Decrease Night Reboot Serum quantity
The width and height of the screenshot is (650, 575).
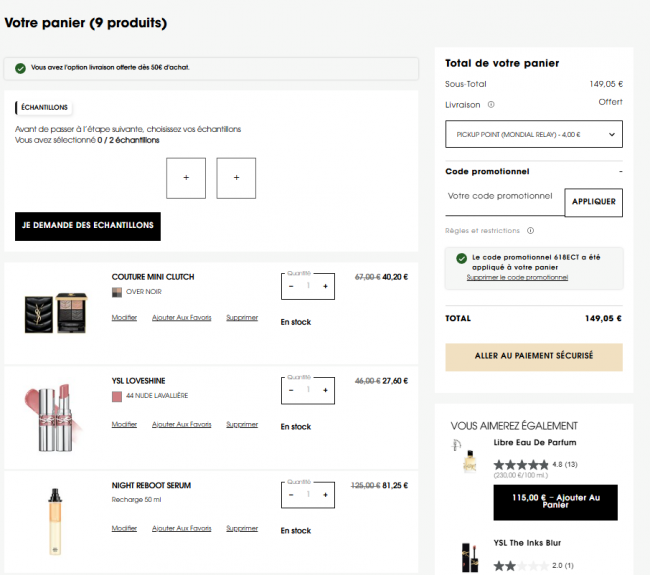coord(291,495)
